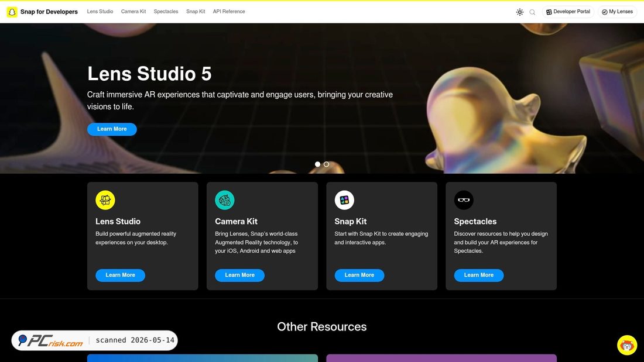Open the search magnifier icon

click(532, 12)
